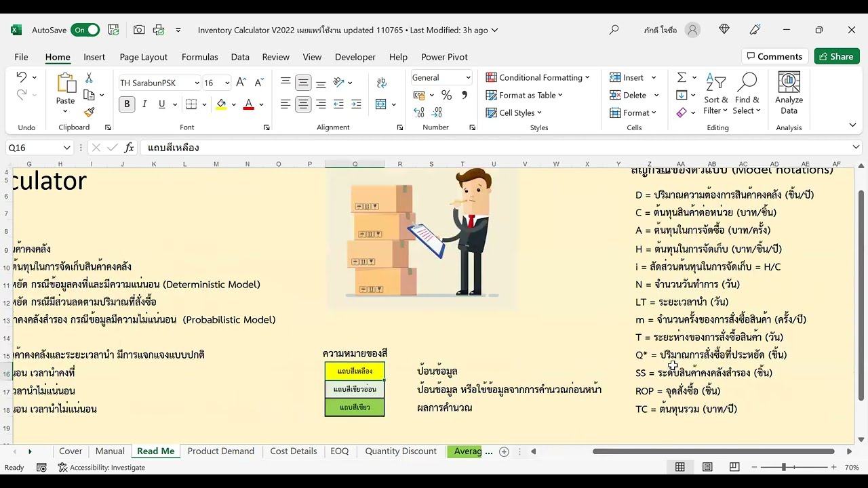
Task: Click the Undo arrow
Action: pos(21,77)
